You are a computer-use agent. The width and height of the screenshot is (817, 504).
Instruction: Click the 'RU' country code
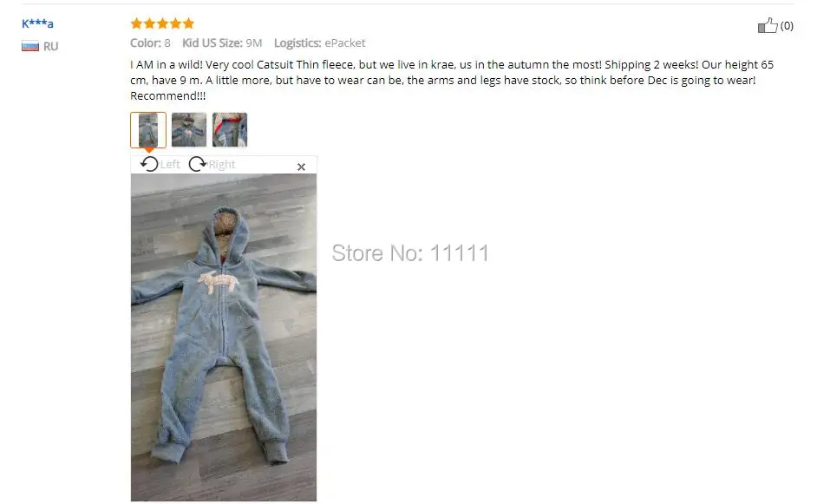(50, 46)
